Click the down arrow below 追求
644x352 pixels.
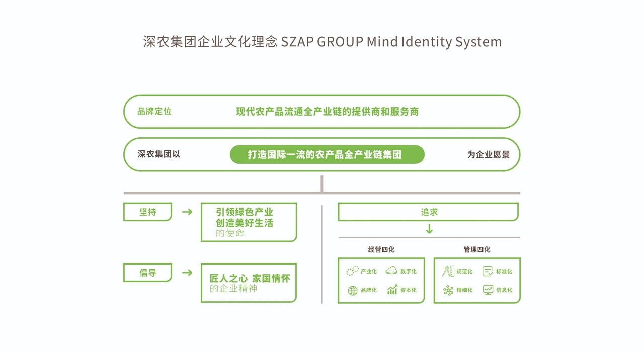pos(429,229)
